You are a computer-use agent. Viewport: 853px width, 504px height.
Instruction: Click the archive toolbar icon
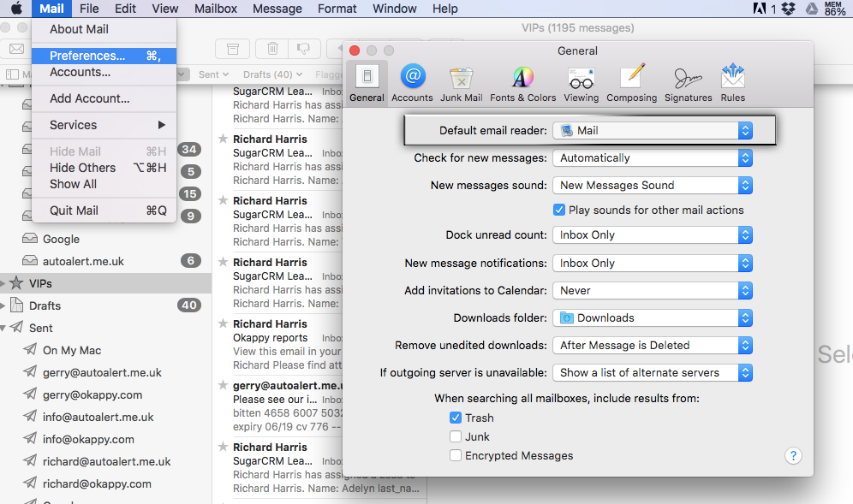[x=233, y=50]
